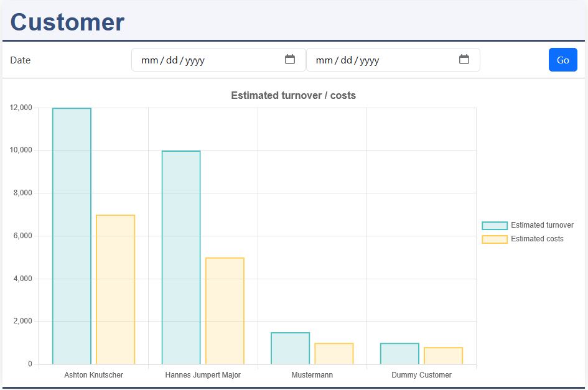Click Hannes Jumpert Major's turnover bar
This screenshot has width=588, height=390.
(x=181, y=258)
